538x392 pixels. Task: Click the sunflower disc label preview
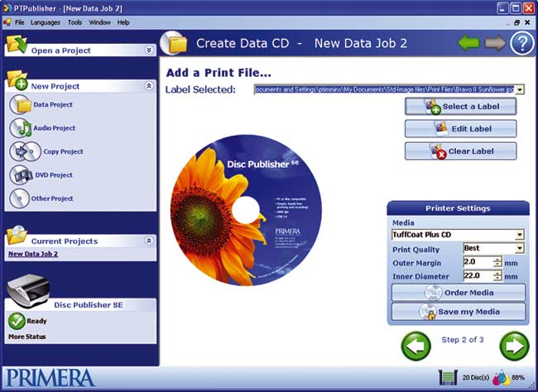(246, 210)
